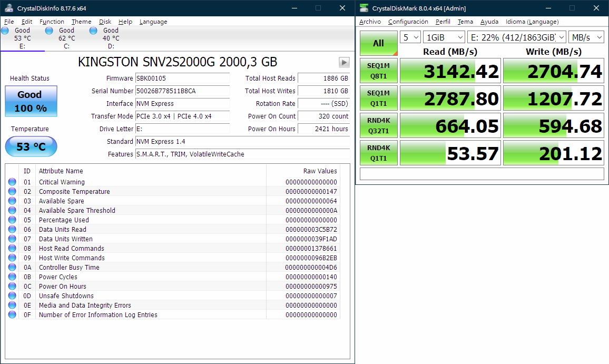Open the MB/s unit dropdown

tap(586, 37)
